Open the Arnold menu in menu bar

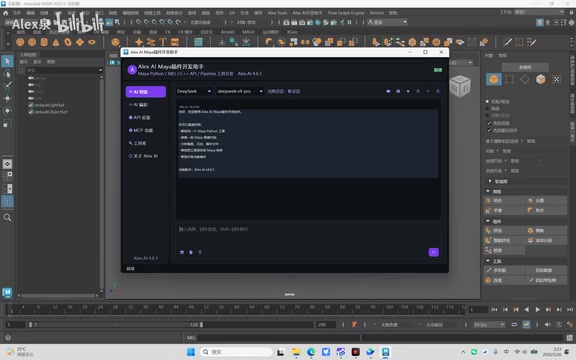click(377, 13)
